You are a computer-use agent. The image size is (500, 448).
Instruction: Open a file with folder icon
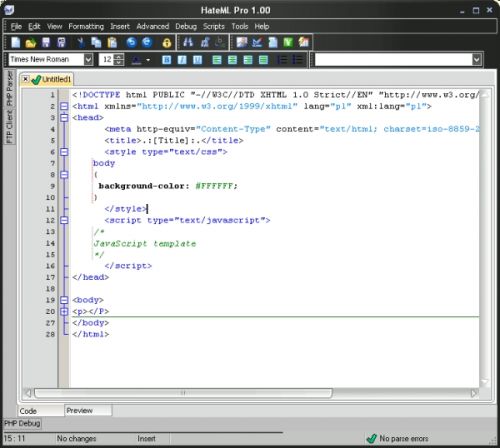(x=31, y=43)
